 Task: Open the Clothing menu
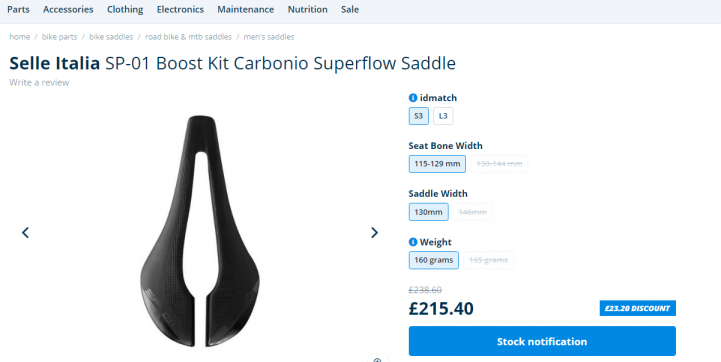125,9
